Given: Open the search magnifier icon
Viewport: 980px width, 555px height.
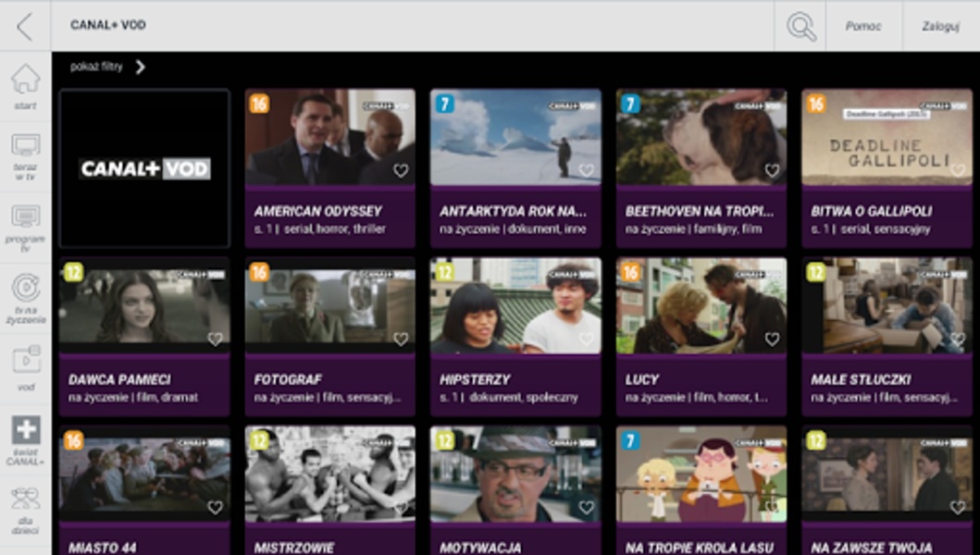Looking at the screenshot, I should (800, 26).
